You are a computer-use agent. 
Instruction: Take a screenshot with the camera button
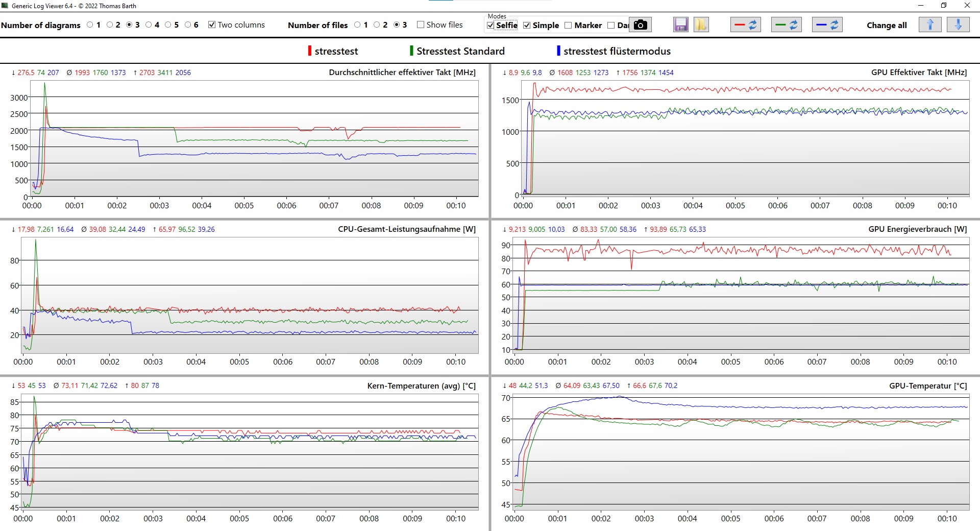[640, 25]
